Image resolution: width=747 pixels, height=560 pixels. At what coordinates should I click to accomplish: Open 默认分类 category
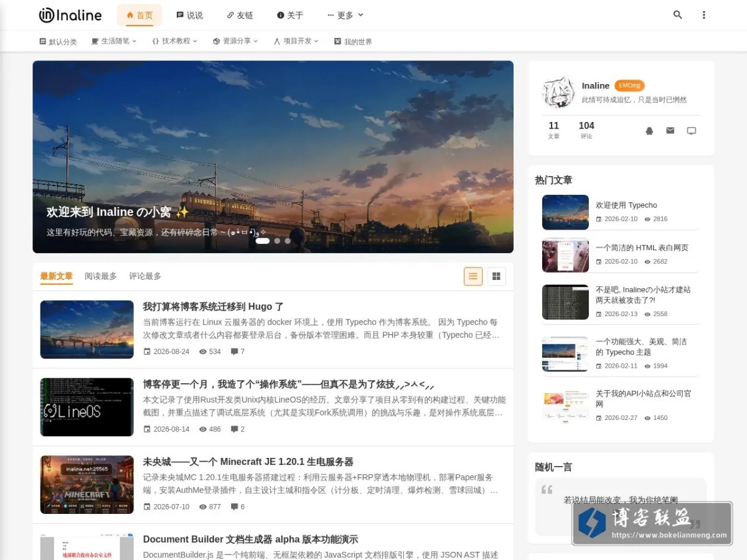pyautogui.click(x=58, y=42)
